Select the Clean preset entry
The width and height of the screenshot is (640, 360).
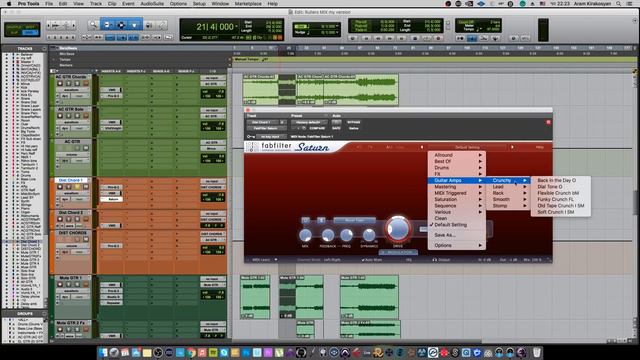(x=457, y=218)
